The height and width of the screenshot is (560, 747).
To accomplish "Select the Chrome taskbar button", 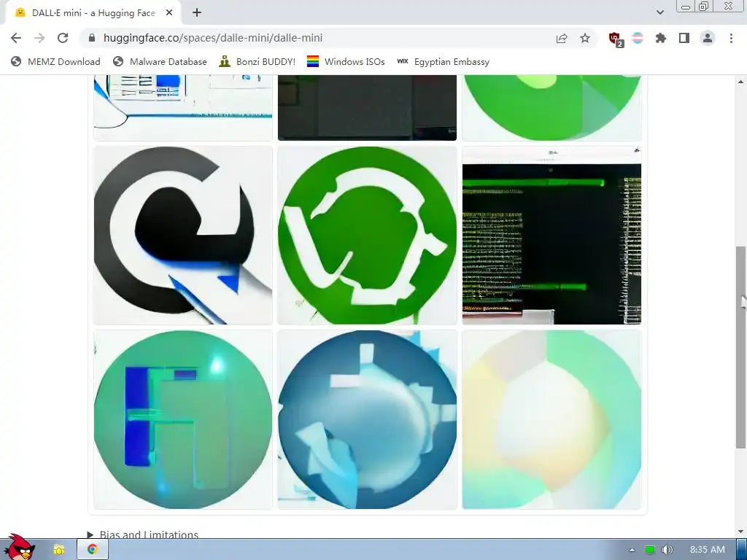I will click(93, 550).
